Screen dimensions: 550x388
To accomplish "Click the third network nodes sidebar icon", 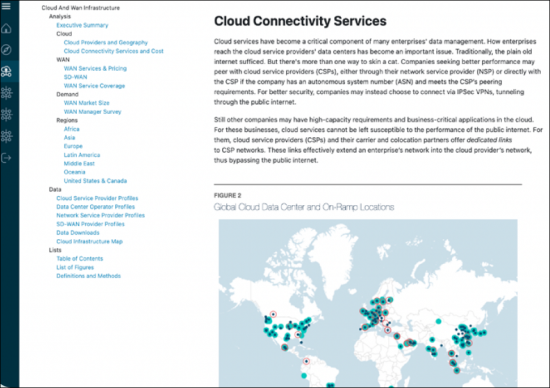I will click(x=6, y=136).
